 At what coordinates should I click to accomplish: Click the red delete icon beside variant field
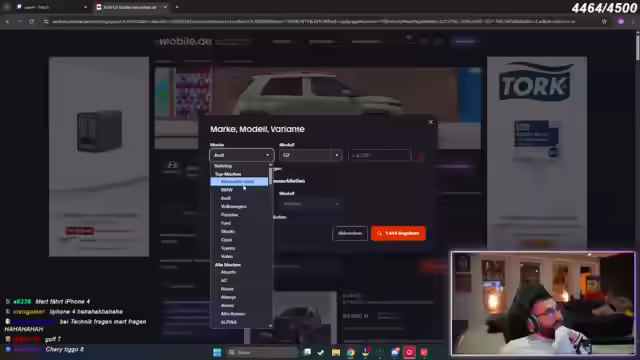point(421,156)
